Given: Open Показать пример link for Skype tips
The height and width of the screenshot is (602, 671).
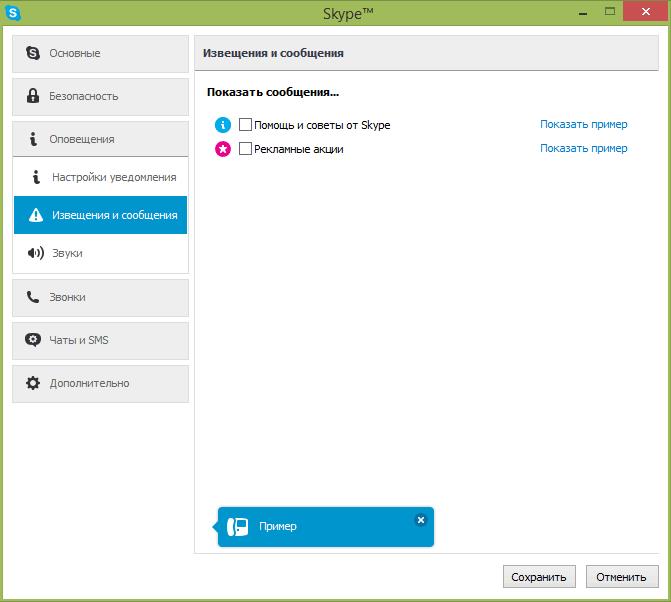Looking at the screenshot, I should (583, 125).
